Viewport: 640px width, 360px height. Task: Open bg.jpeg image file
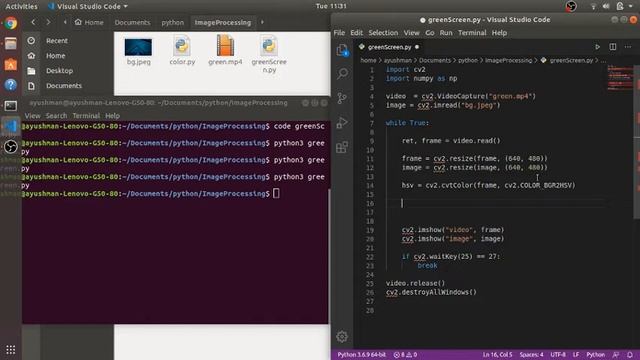click(138, 52)
